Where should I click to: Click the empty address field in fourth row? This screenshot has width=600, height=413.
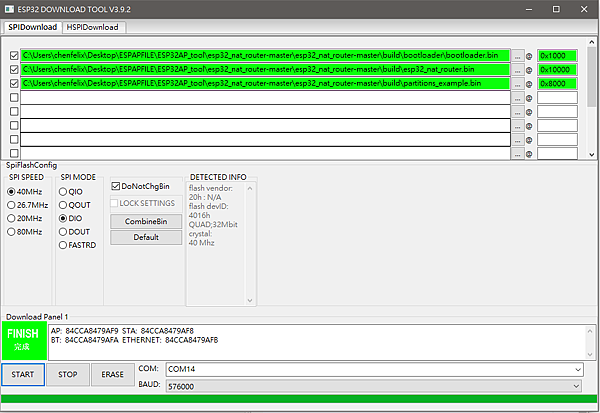[557, 98]
